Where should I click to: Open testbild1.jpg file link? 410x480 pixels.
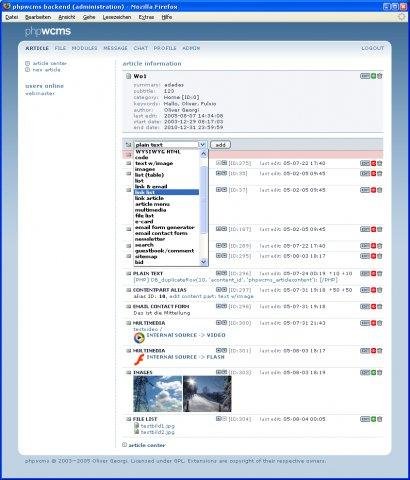coord(157,426)
